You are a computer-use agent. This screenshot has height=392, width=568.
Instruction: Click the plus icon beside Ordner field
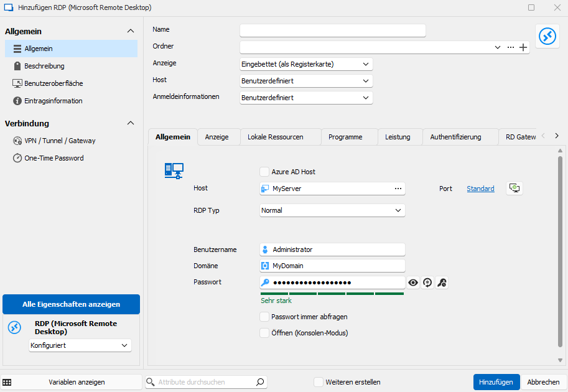[523, 47]
